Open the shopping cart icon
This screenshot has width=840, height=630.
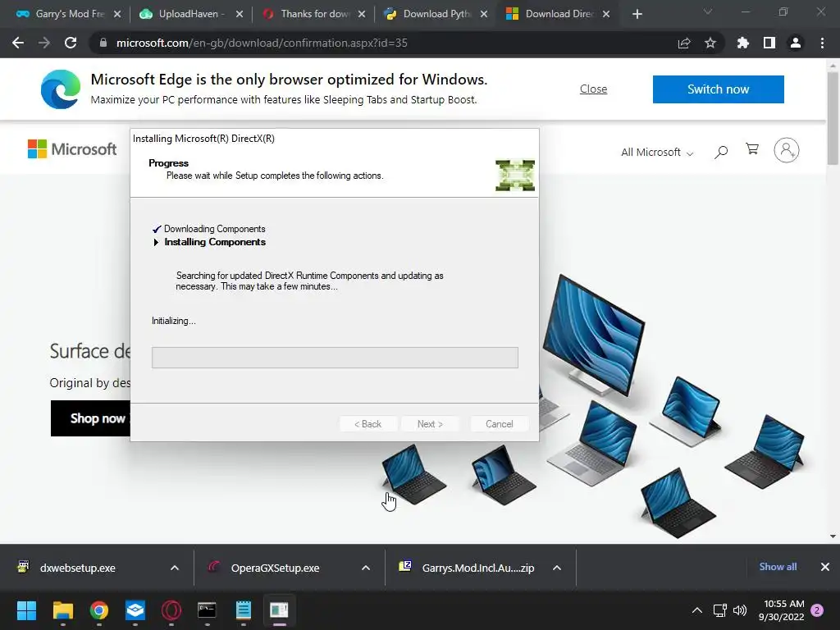pyautogui.click(x=752, y=149)
